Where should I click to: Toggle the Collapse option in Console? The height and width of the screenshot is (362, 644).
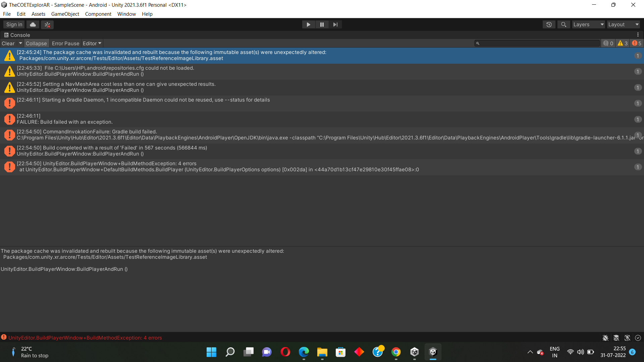tap(36, 44)
